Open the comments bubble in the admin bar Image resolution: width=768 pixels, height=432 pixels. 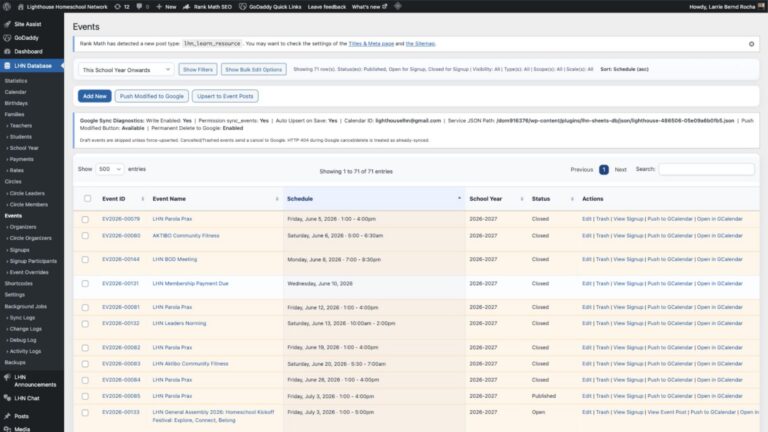[x=143, y=7]
